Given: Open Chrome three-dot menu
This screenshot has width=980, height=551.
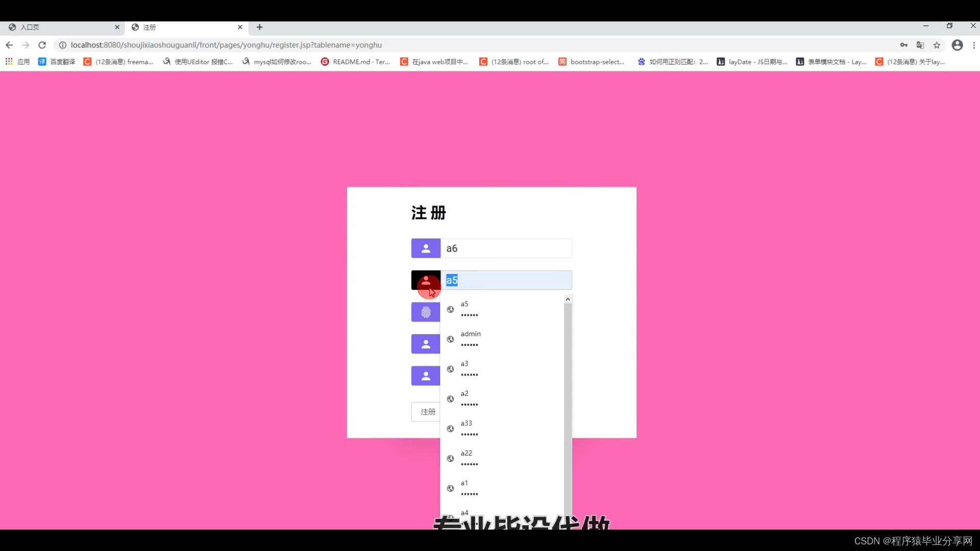Looking at the screenshot, I should click(x=974, y=45).
